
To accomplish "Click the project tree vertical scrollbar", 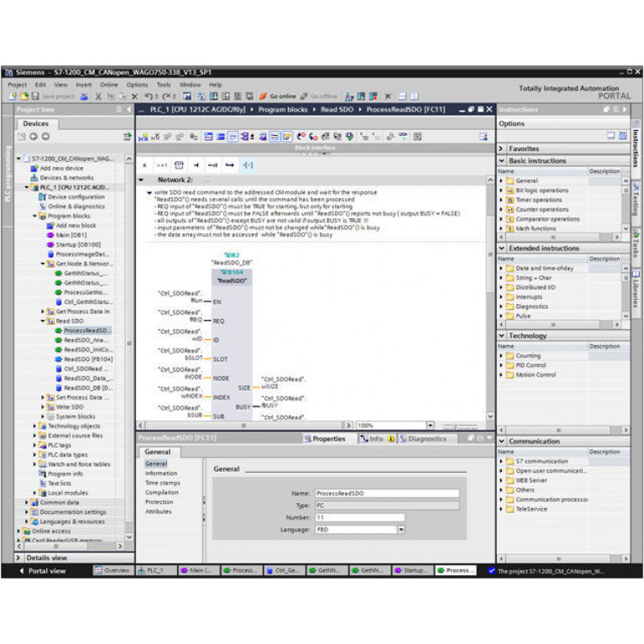I will pyautogui.click(x=129, y=343).
